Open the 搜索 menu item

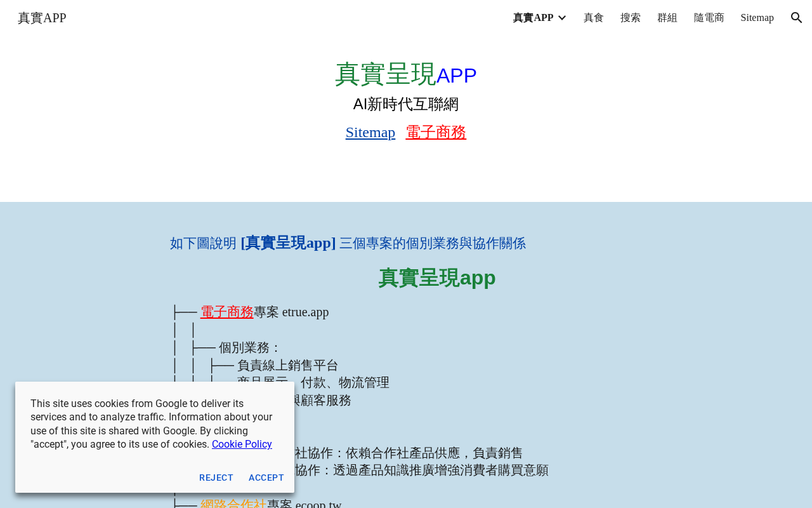tap(631, 18)
